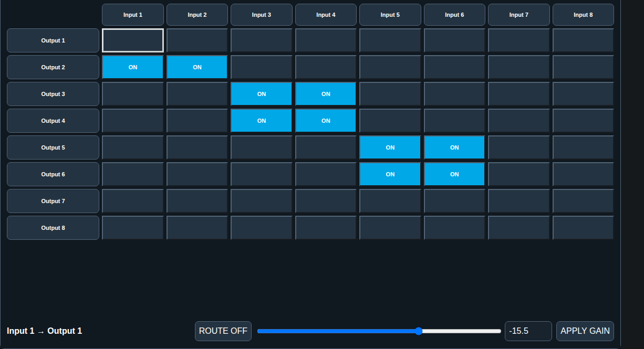Choose the Input 8 column header
Viewport: 644px width, 349px height.
click(x=583, y=15)
